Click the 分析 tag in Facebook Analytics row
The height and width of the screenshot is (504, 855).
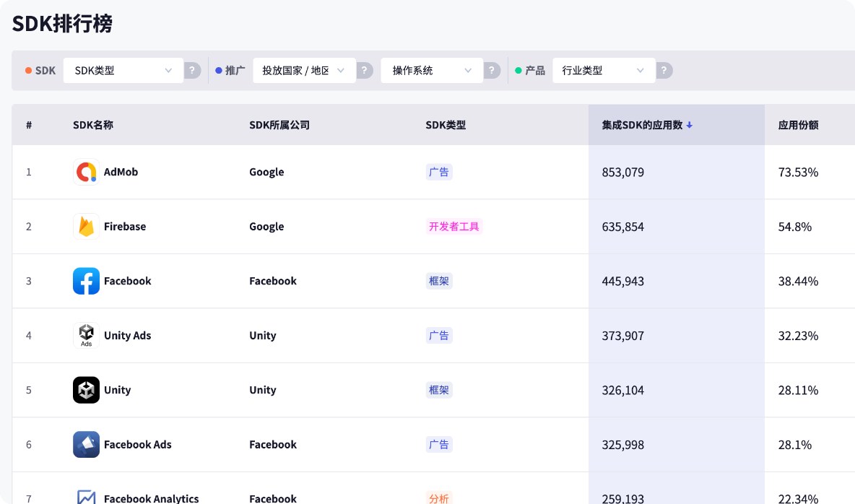pyautogui.click(x=439, y=498)
